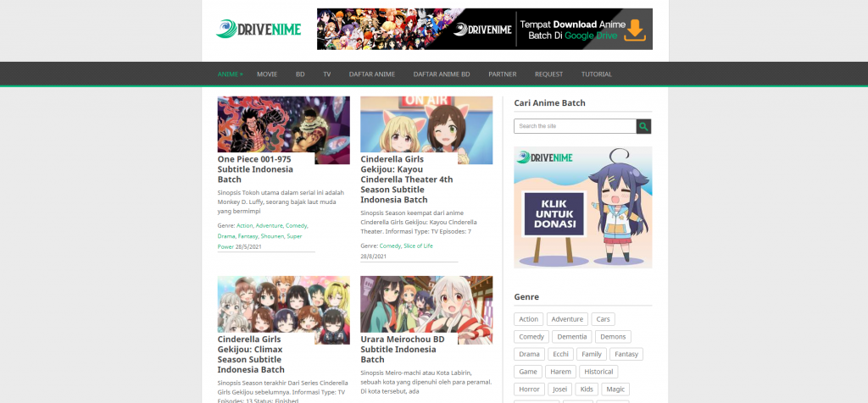
Task: Click One Piece's Adventure genre link
Action: click(269, 225)
